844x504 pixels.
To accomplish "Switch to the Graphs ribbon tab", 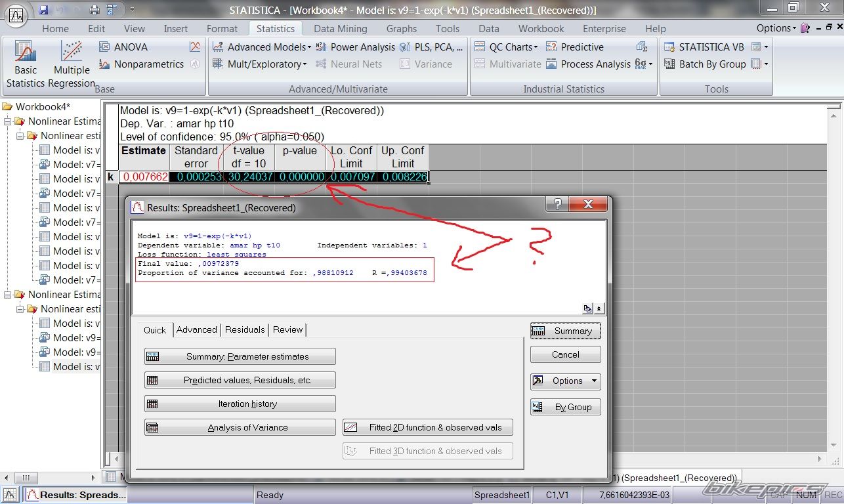I will tap(401, 29).
